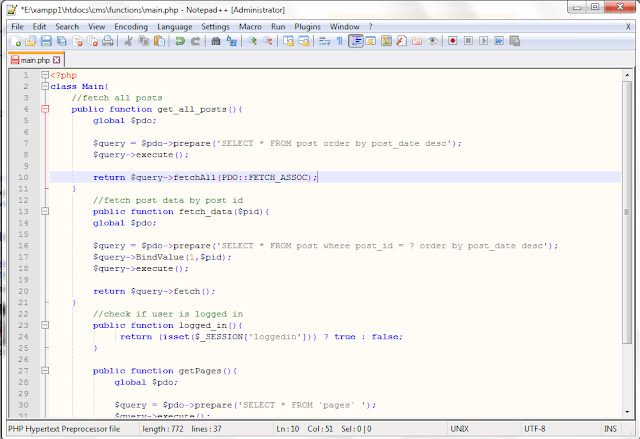Collapse the get_all_posts function fold
Screen dimensions: 640x439
pyautogui.click(x=45, y=109)
